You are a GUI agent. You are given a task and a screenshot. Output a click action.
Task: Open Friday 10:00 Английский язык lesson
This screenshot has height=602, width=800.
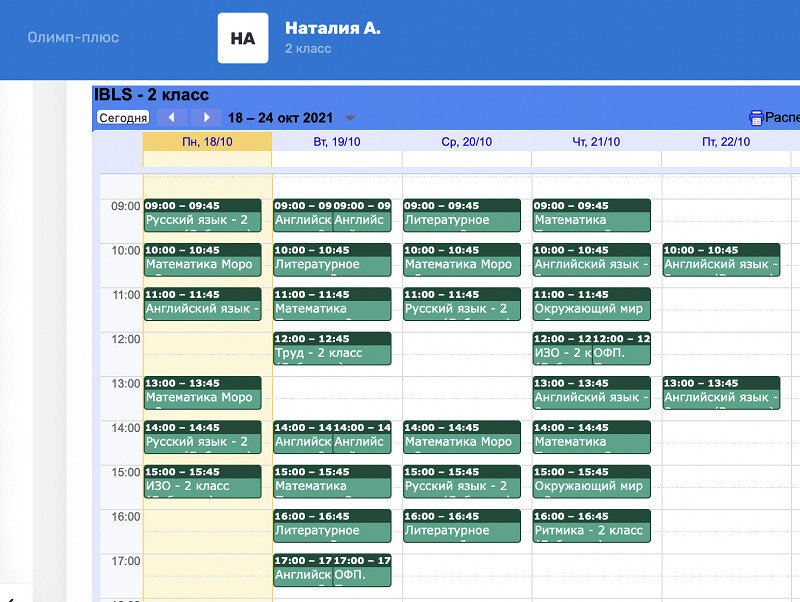click(721, 260)
